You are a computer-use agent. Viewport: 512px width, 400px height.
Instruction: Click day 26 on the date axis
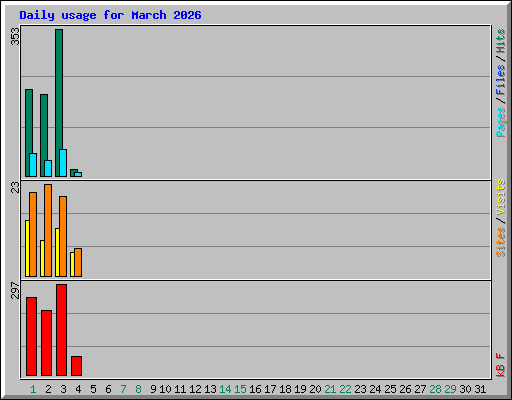point(405,389)
